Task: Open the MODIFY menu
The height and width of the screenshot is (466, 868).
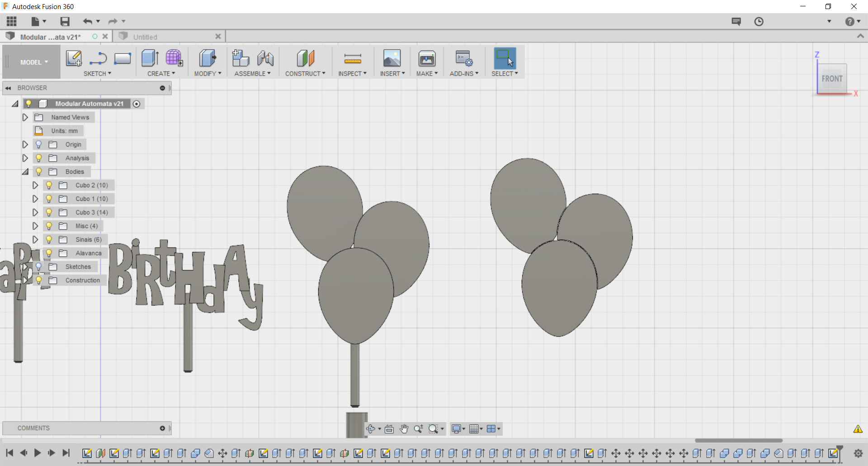Action: click(x=208, y=74)
